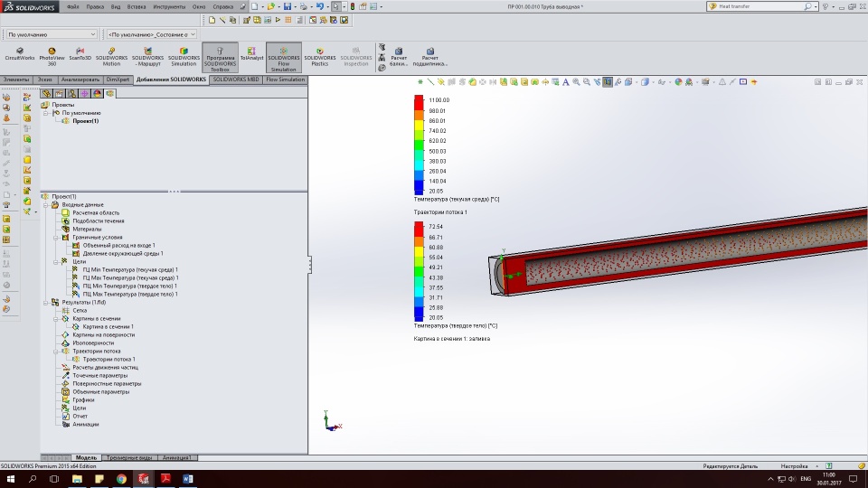Open File Explorer from the taskbar

click(77, 479)
